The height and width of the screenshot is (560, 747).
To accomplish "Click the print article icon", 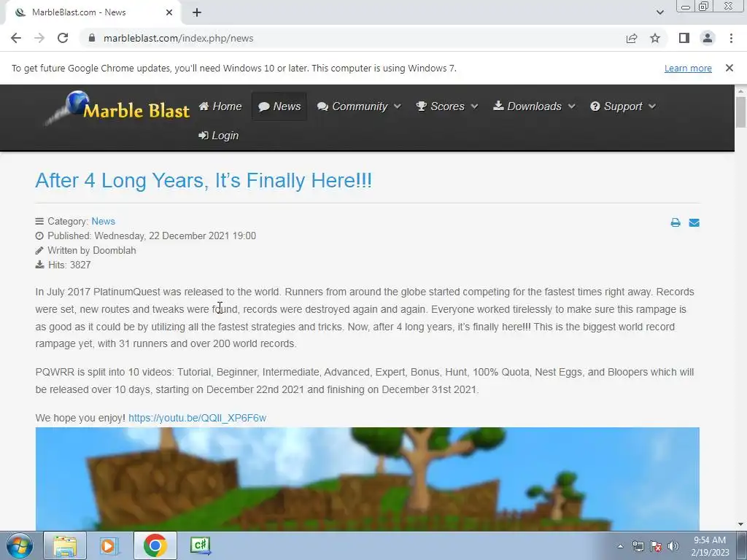I will click(675, 222).
